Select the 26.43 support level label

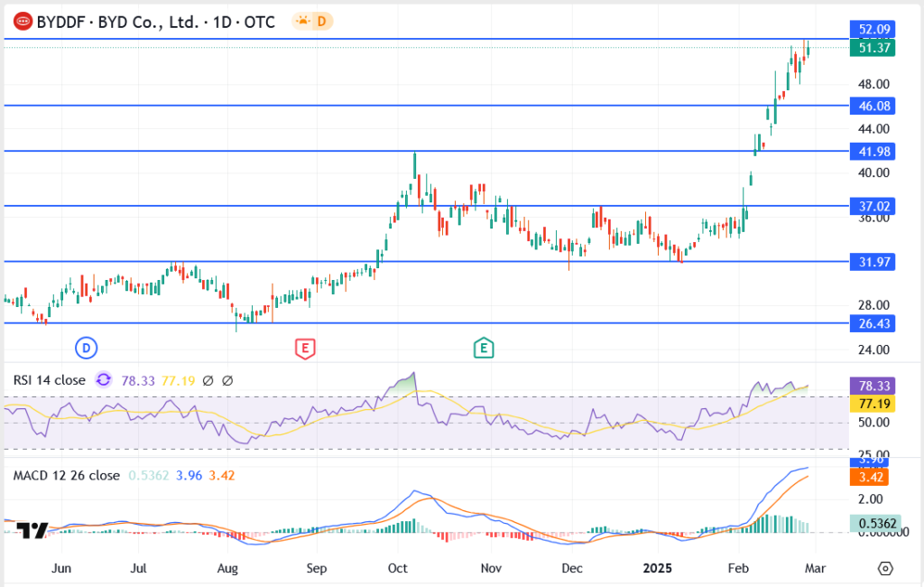(872, 323)
